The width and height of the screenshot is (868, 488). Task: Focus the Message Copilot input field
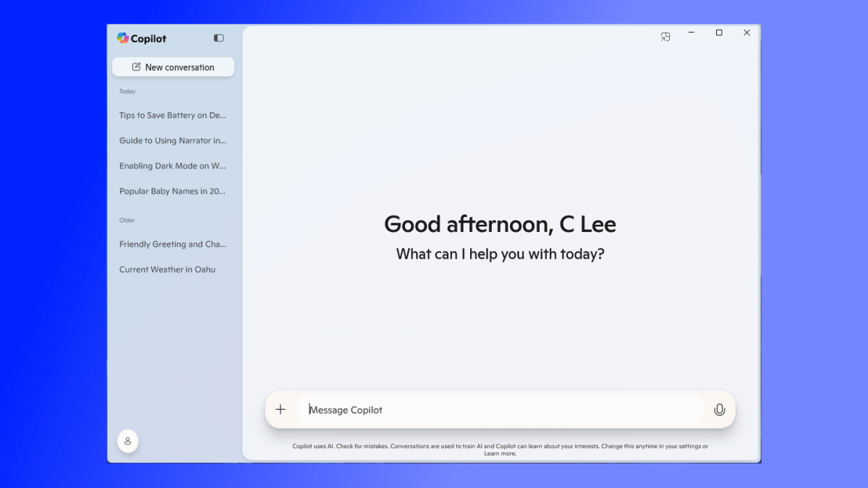point(501,410)
